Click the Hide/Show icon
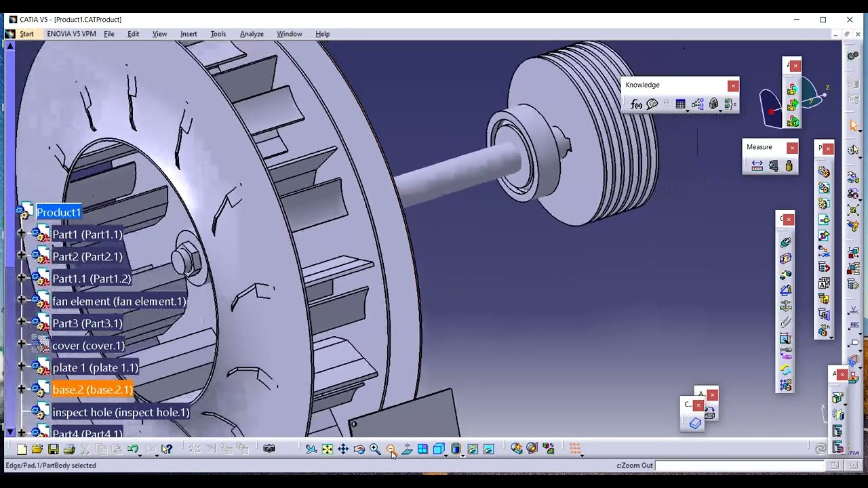The height and width of the screenshot is (488, 868). coord(473,449)
